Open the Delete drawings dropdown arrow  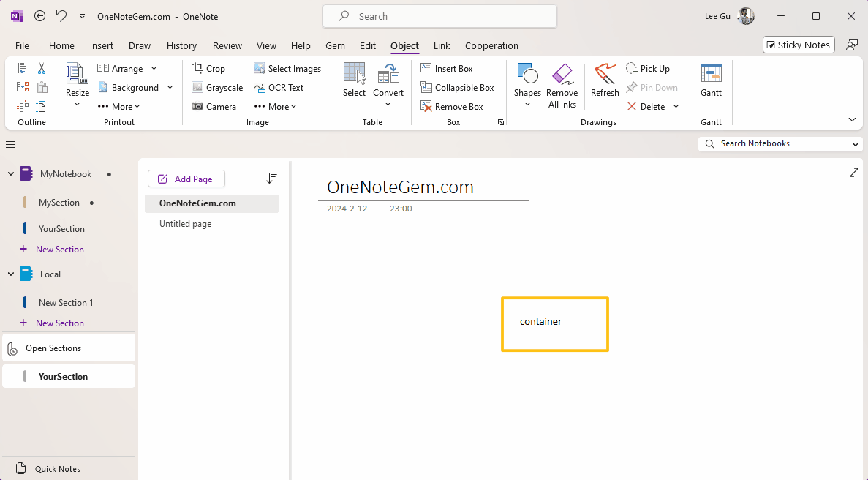[x=676, y=106]
